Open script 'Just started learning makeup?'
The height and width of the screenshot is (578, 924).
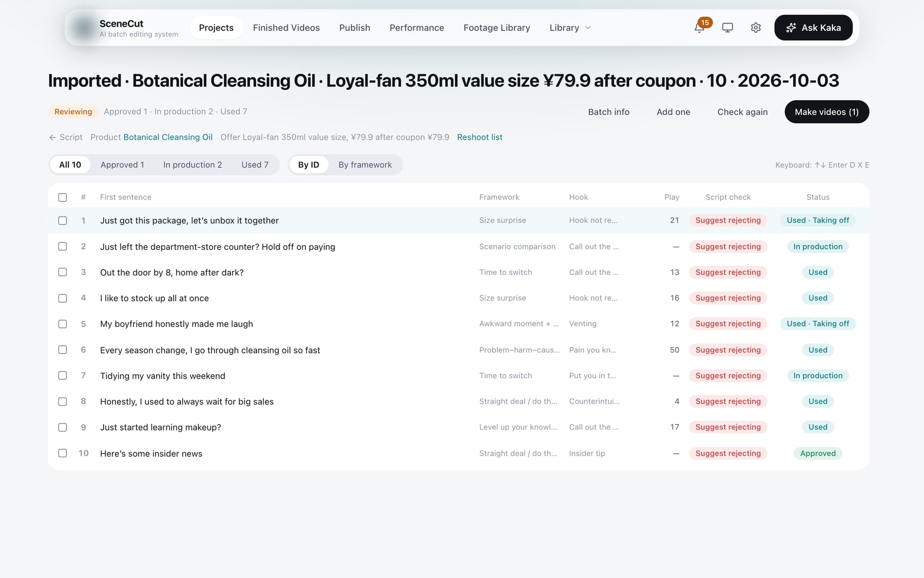coord(161,427)
